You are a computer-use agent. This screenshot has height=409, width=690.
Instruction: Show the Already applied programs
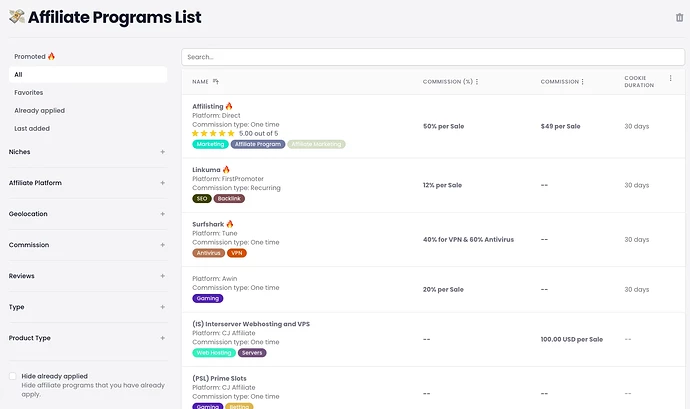coord(39,110)
